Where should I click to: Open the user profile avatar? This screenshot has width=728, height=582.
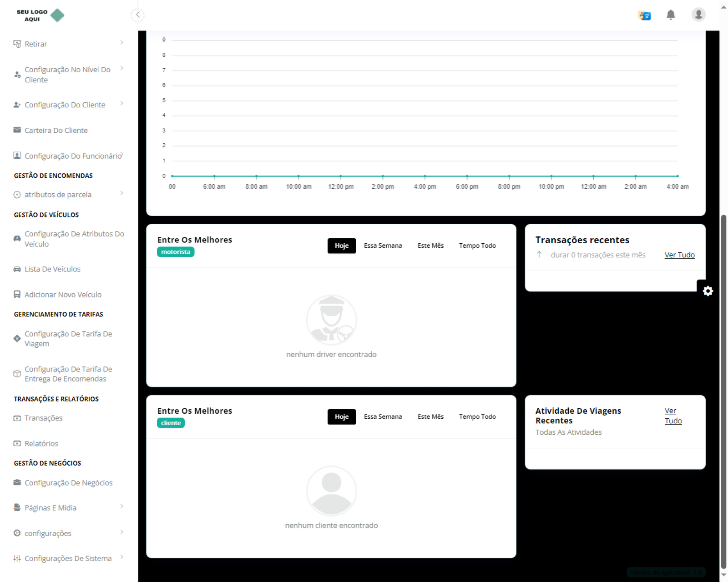pyautogui.click(x=698, y=15)
